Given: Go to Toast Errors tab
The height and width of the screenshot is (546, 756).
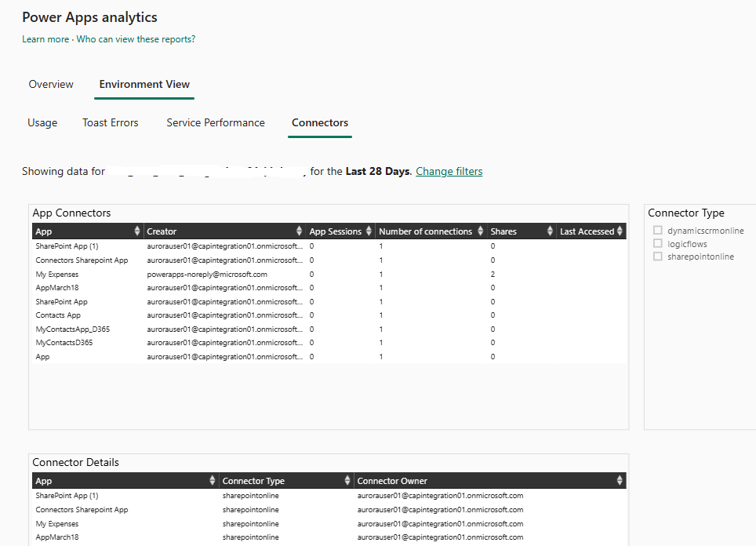Looking at the screenshot, I should coord(111,123).
